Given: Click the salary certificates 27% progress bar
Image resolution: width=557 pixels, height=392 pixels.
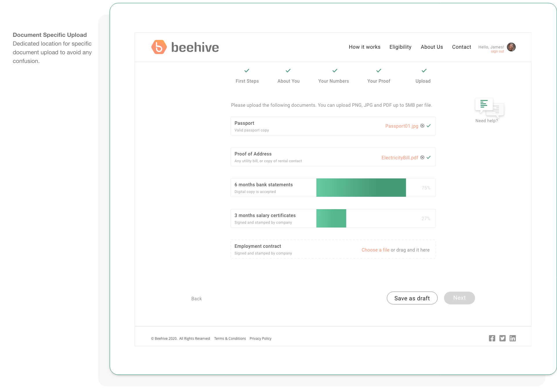Looking at the screenshot, I should pos(331,218).
